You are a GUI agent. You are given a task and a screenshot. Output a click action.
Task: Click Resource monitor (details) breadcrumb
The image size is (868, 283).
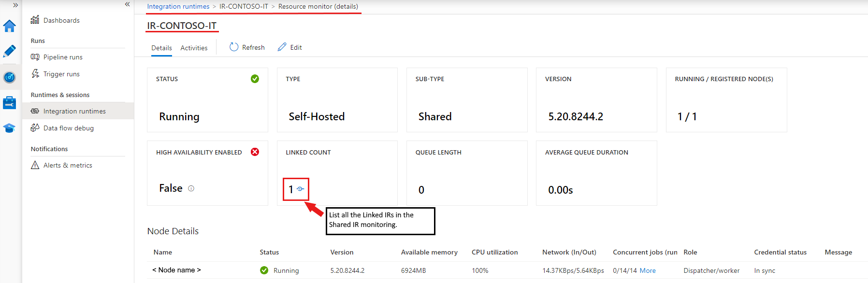318,6
